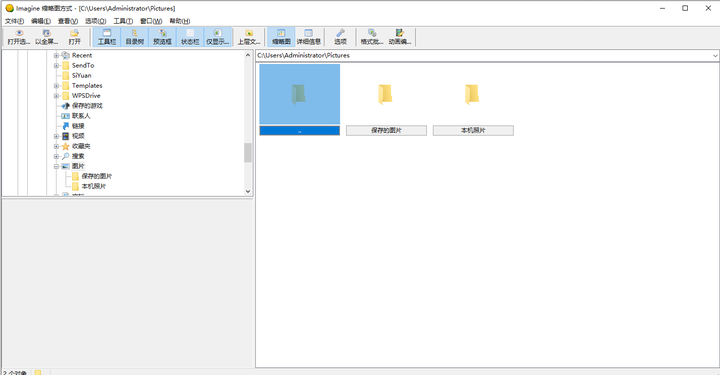The image size is (720, 375).
Task: Click the tree panel scrollbar thumb
Action: tap(248, 152)
